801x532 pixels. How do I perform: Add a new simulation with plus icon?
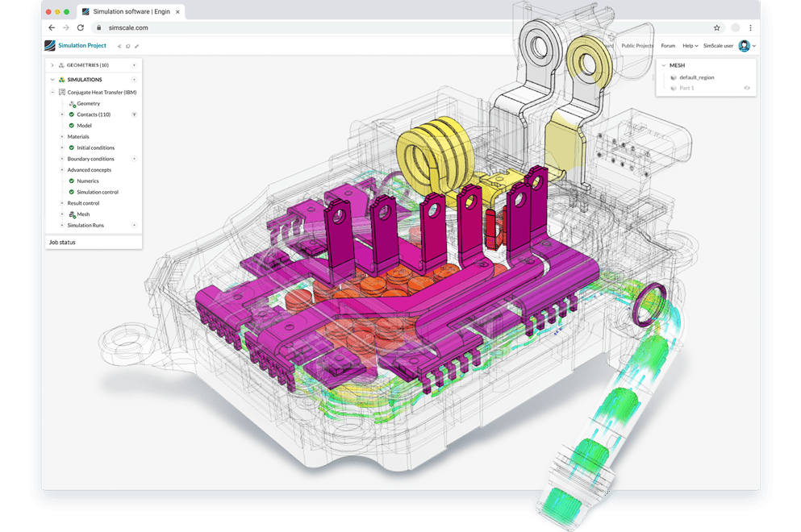[134, 80]
